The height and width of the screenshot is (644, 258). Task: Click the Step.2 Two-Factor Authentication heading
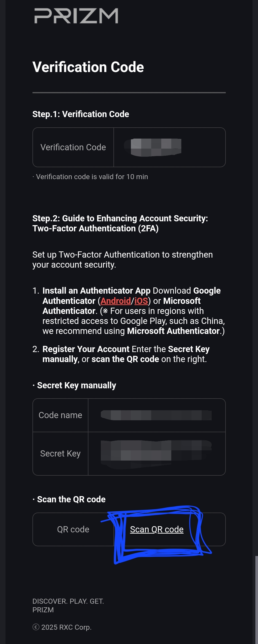click(120, 223)
